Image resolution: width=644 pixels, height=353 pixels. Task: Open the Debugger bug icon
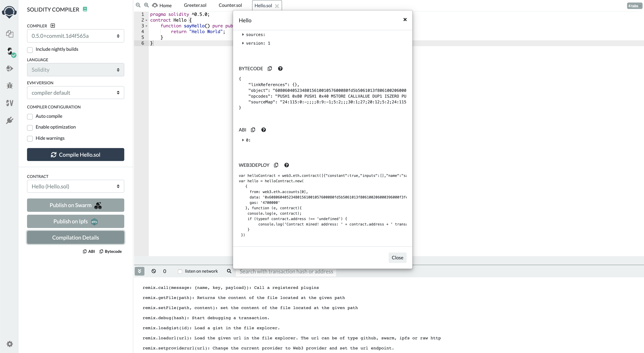click(x=10, y=86)
